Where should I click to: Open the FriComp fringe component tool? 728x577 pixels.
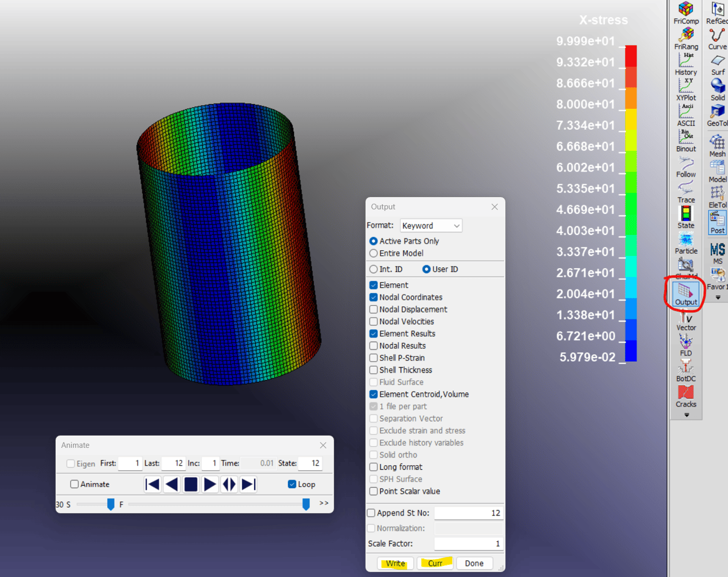point(686,13)
